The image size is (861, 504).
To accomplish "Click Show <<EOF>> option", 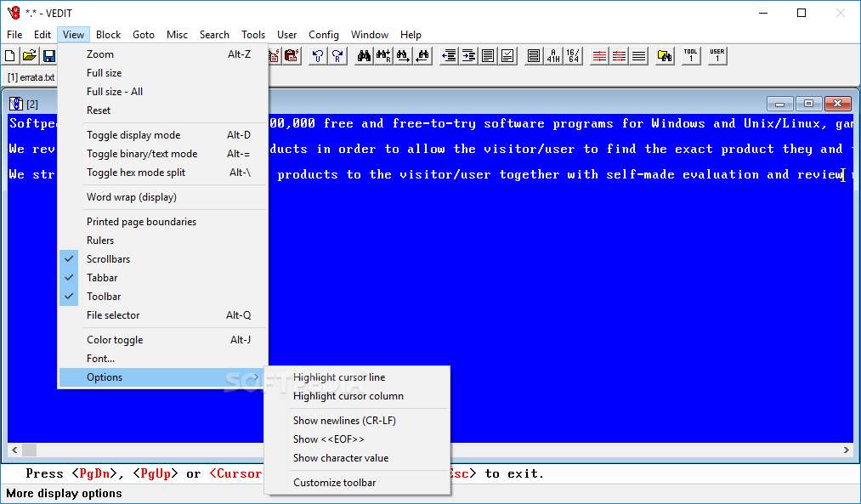I will click(x=358, y=439).
